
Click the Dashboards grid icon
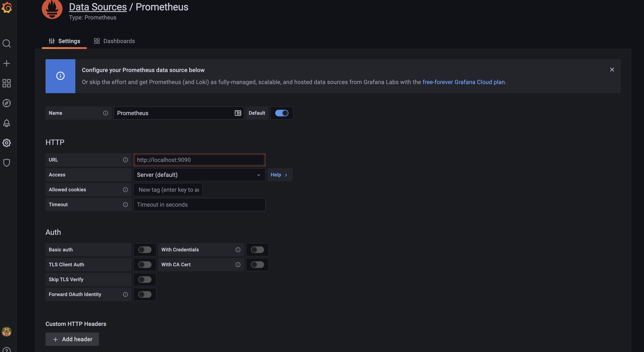pos(97,41)
